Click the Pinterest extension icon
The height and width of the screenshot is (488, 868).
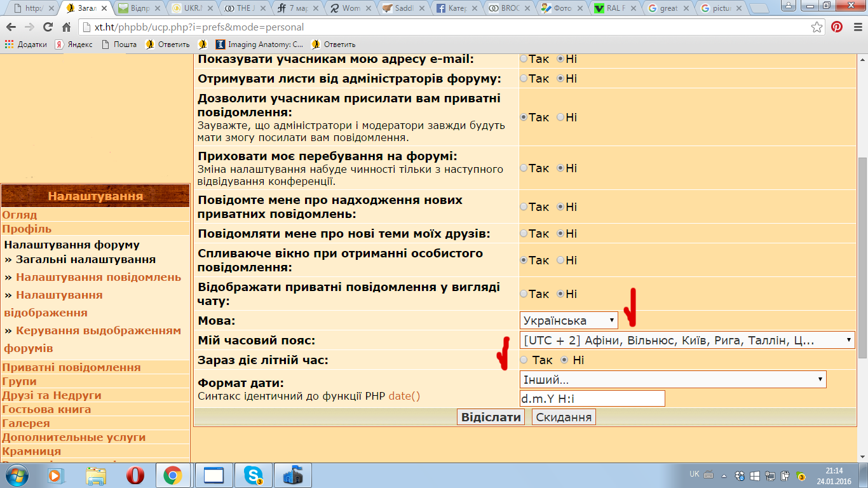click(x=837, y=27)
